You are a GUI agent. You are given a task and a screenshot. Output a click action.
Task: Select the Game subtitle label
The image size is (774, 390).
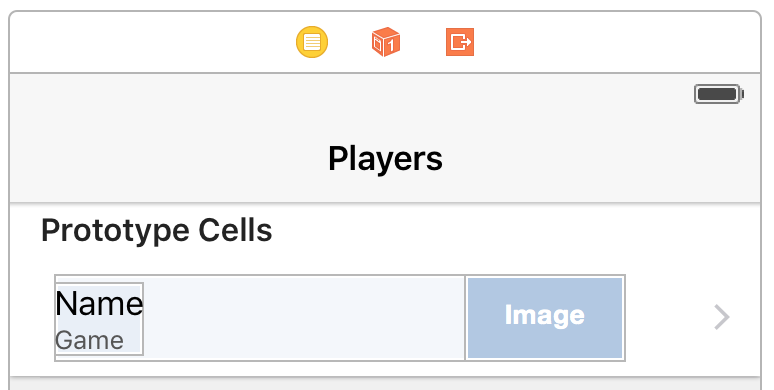pyautogui.click(x=89, y=341)
